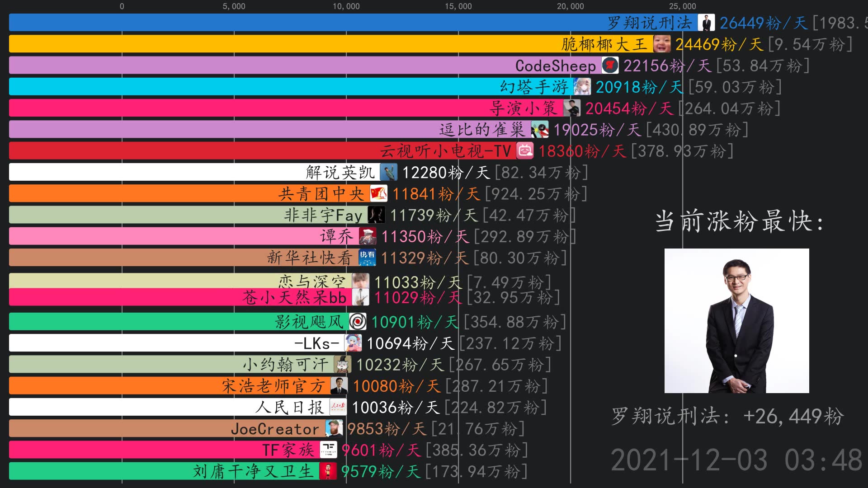868x488 pixels.
Task: Click the [80.30万粉] total text
Action: coord(520,258)
